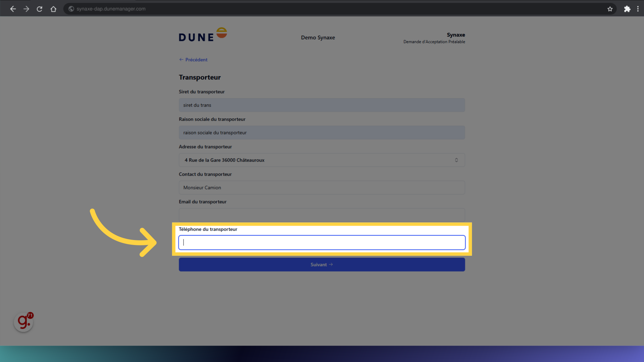Click the Email du transporteur field
The image size is (644, 362).
click(322, 215)
